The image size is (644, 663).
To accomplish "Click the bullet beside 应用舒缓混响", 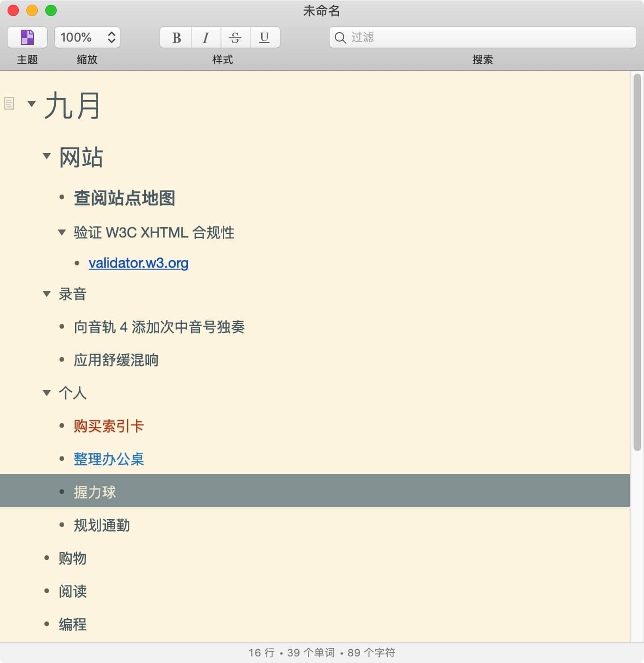I will point(62,359).
